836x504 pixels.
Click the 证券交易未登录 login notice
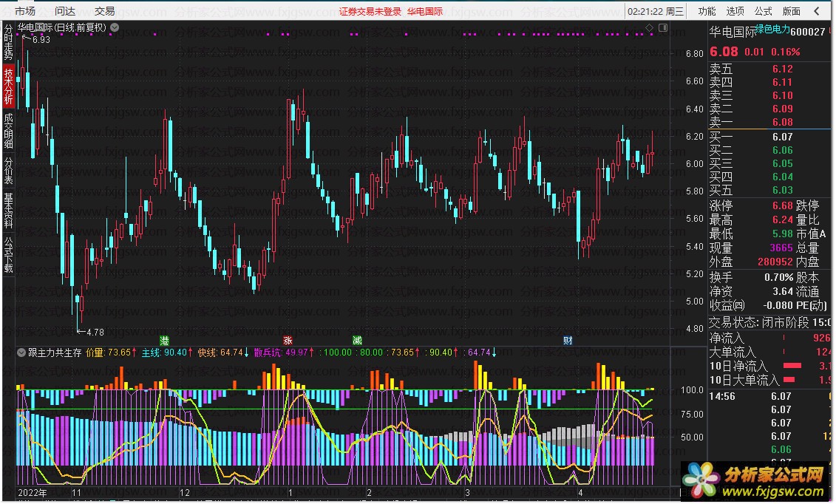click(370, 11)
